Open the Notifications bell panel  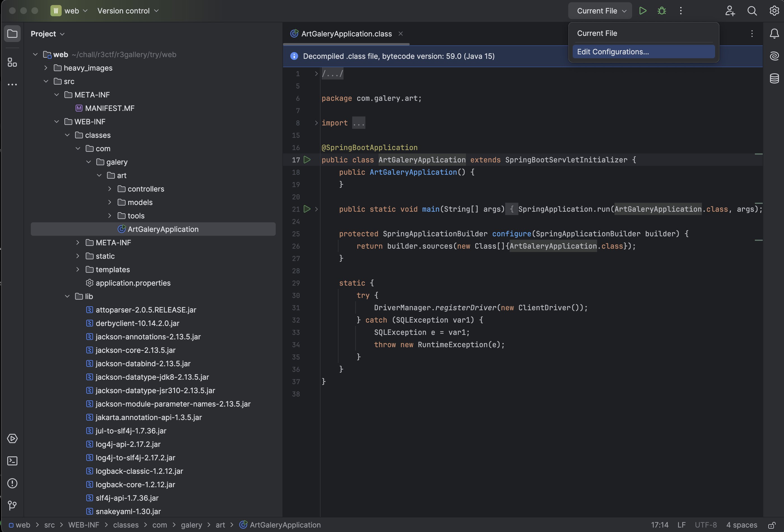pyautogui.click(x=774, y=33)
